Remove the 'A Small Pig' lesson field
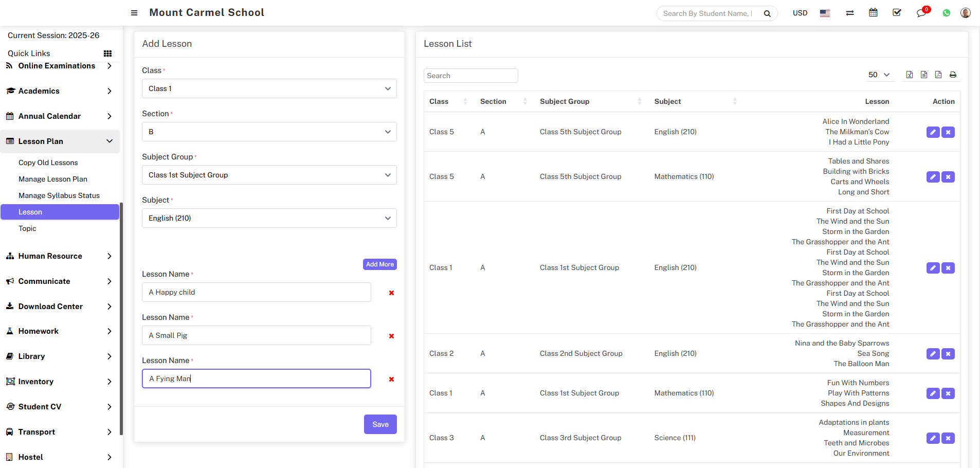Image resolution: width=980 pixels, height=468 pixels. click(x=391, y=336)
